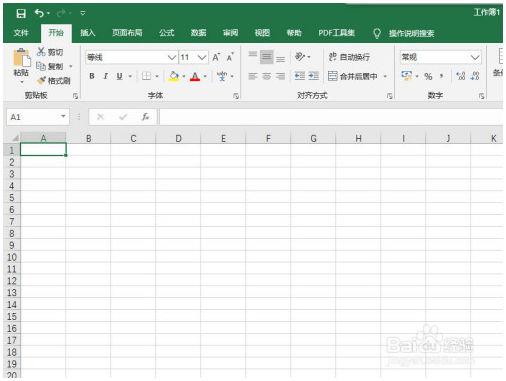The height and width of the screenshot is (381, 506).
Task: Click the Undo arrow icon
Action: coord(39,13)
